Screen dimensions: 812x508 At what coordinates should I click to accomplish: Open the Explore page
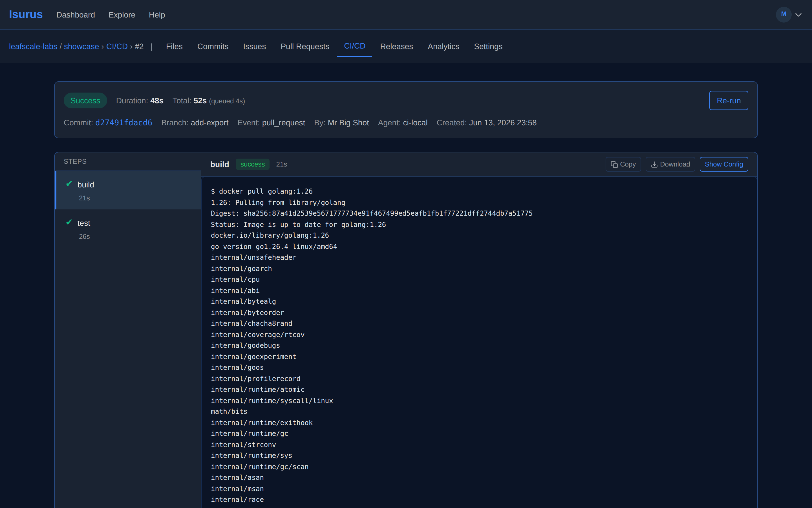[122, 15]
